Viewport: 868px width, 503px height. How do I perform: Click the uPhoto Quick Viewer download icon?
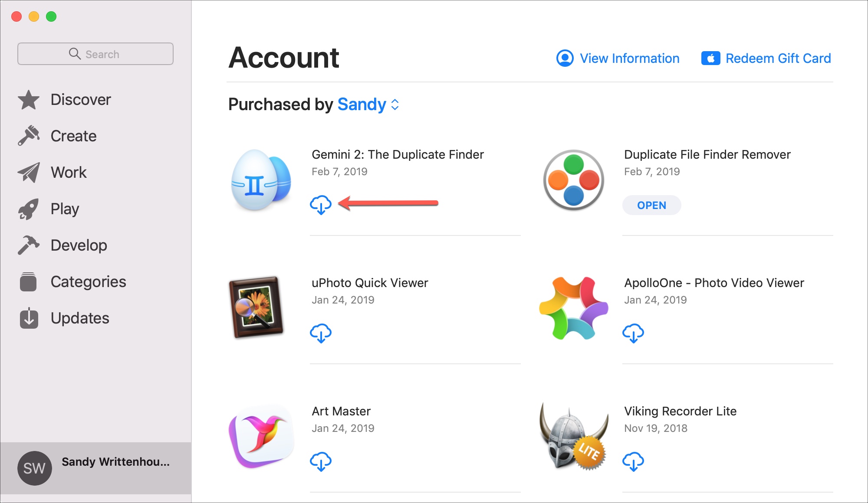(322, 333)
